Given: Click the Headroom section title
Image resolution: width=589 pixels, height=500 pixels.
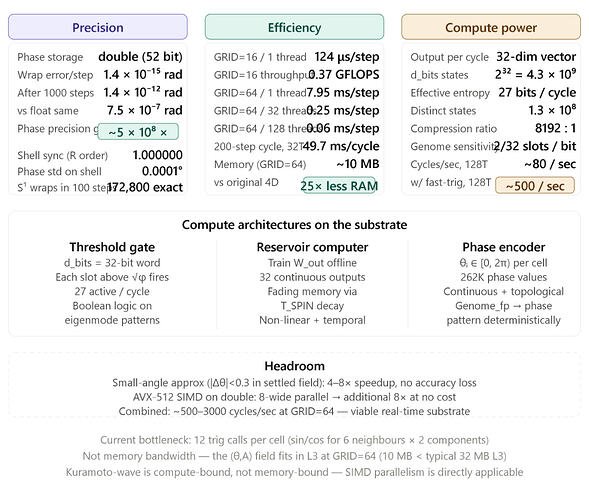Looking at the screenshot, I should [x=294, y=366].
